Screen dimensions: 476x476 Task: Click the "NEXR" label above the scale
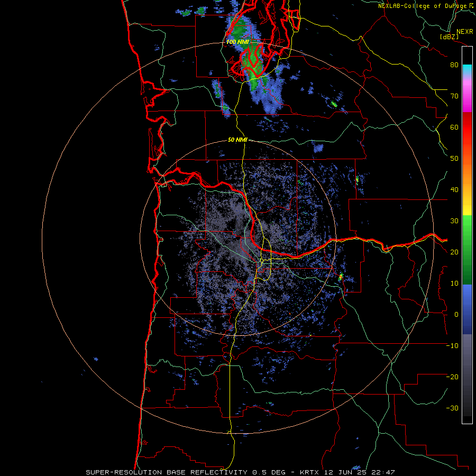coord(465,32)
